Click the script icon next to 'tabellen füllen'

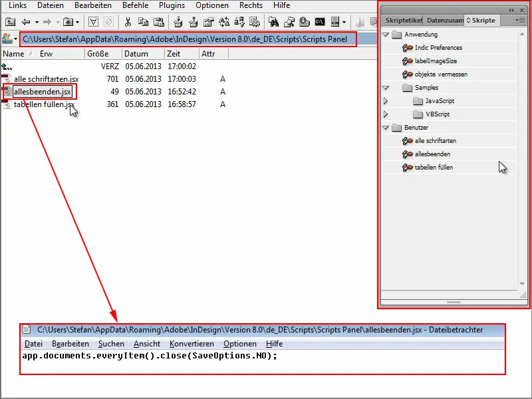[x=409, y=168]
